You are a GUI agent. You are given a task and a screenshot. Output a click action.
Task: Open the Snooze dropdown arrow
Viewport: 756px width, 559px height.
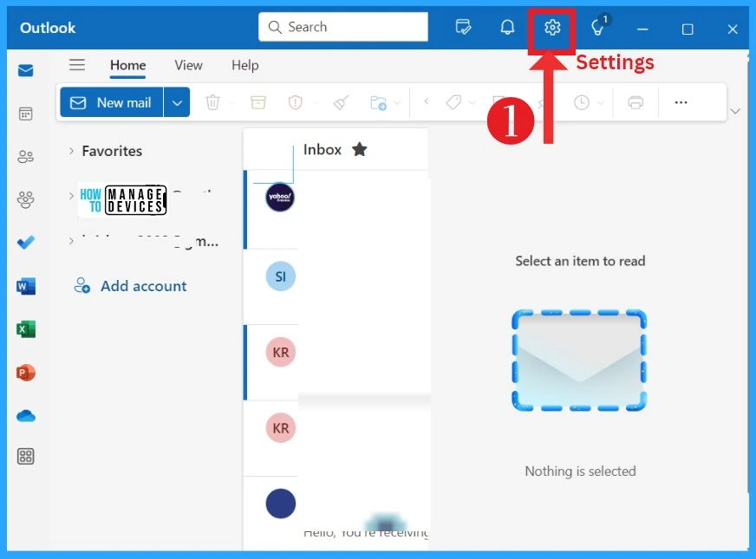(x=600, y=102)
